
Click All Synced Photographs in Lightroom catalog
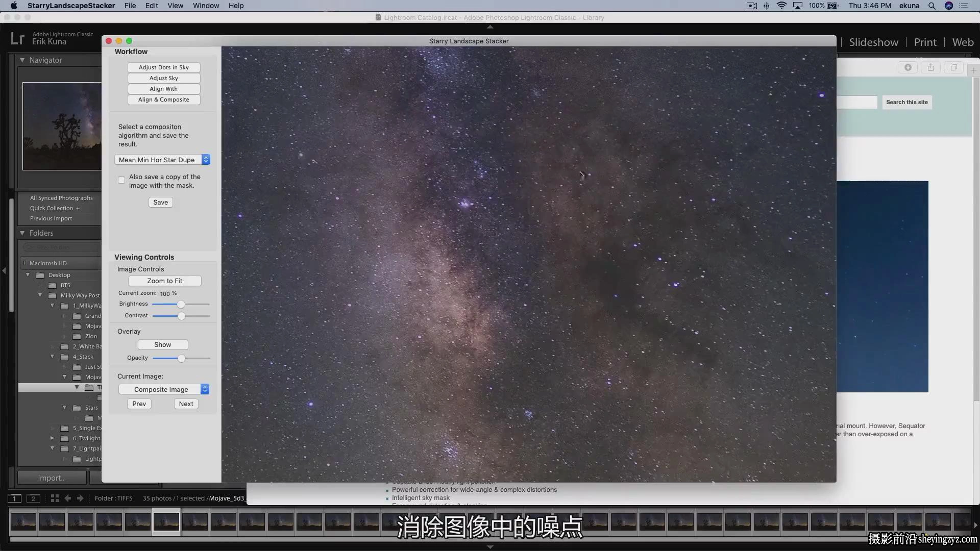tap(61, 198)
